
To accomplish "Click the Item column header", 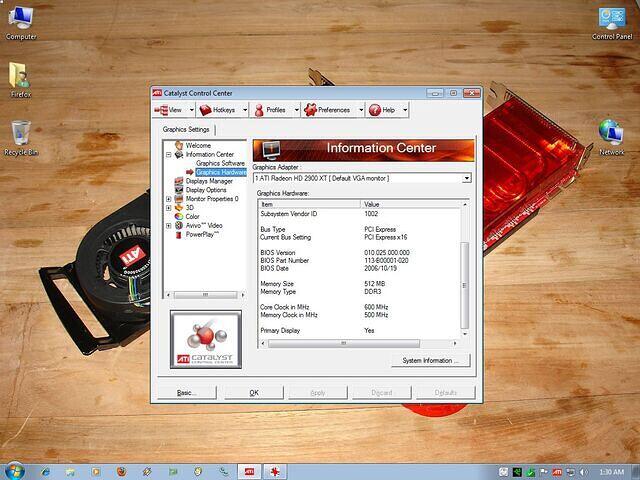I will 310,204.
